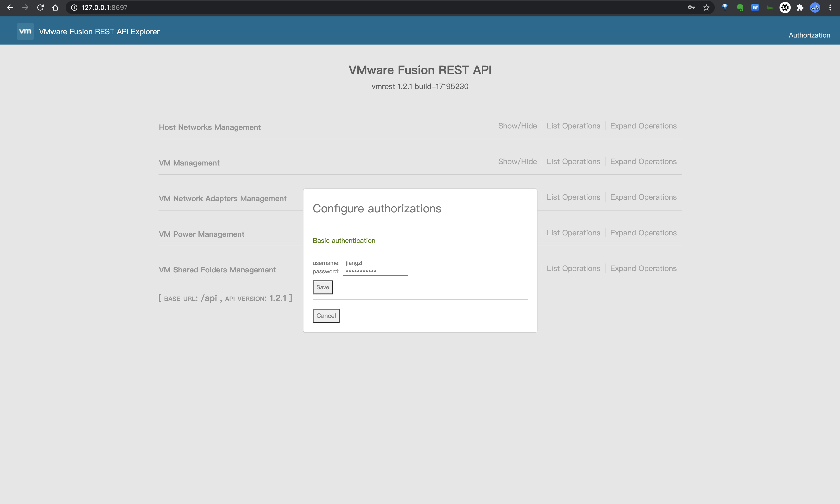840x504 pixels.
Task: Click the API version 1.2.1 text
Action: point(278,298)
